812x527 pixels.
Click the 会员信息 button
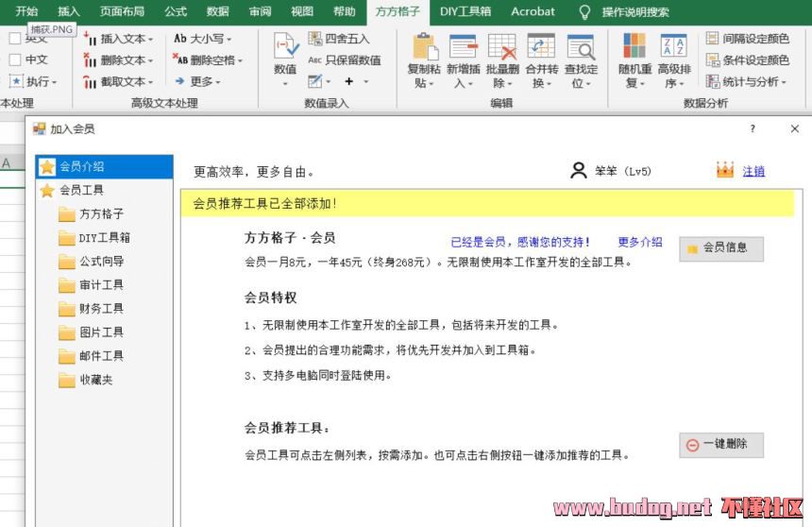coord(720,247)
